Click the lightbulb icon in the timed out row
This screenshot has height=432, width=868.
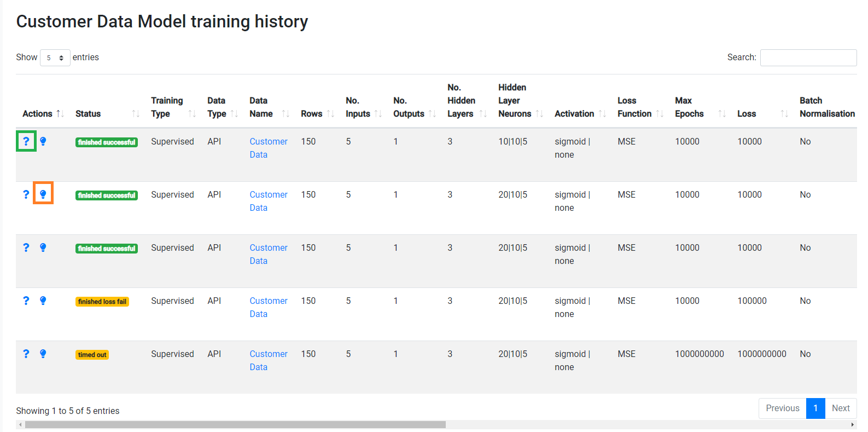(x=43, y=354)
